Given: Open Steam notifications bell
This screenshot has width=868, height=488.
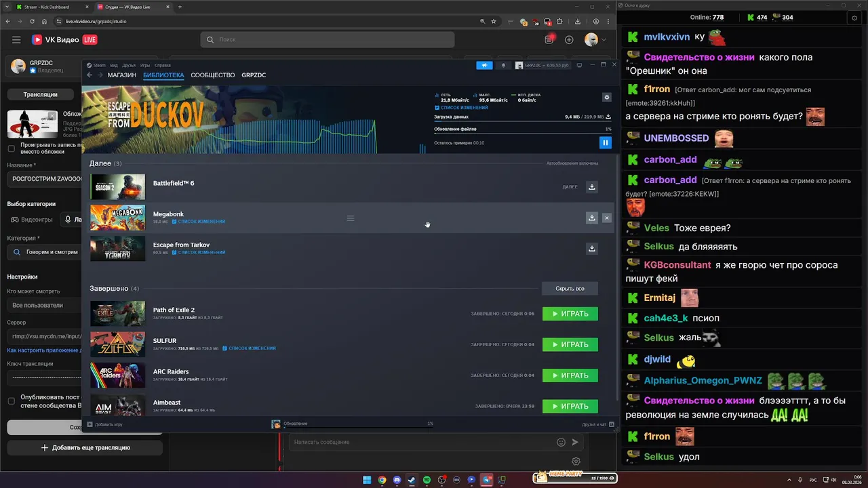Looking at the screenshot, I should tap(503, 65).
